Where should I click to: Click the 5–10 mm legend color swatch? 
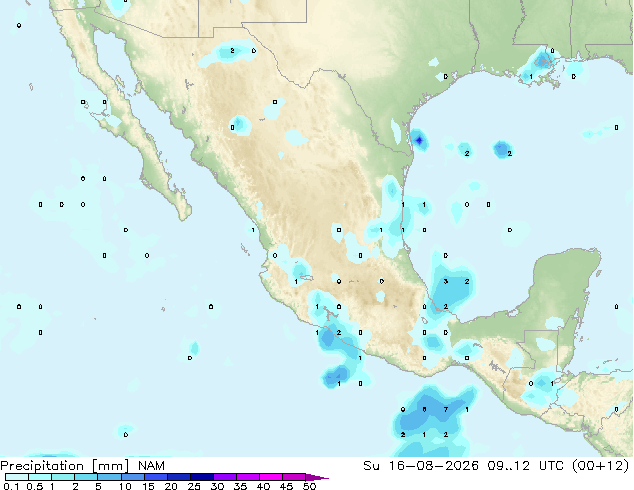point(109,477)
